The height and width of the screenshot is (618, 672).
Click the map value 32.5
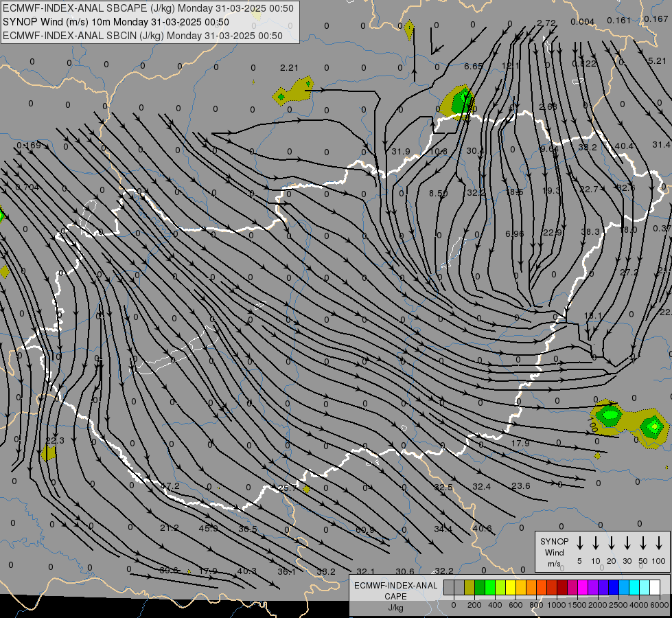[443, 488]
